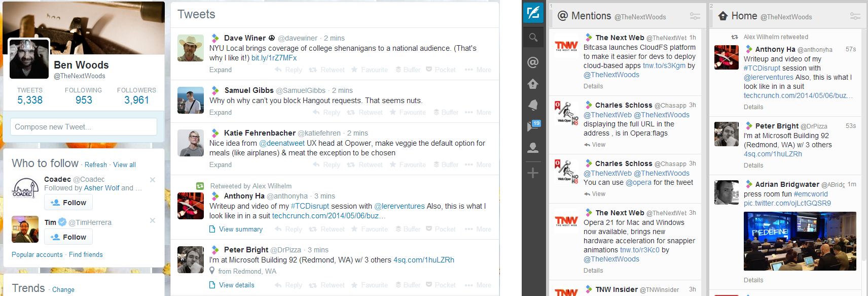Jump to the Home column via the sidebar house icon
The height and width of the screenshot is (296, 868).
pyautogui.click(x=533, y=84)
